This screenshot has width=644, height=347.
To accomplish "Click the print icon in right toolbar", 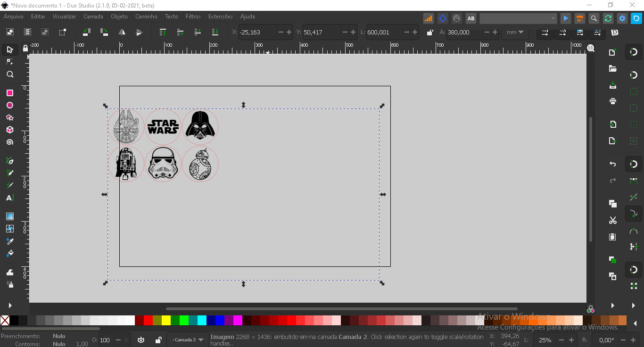I will tap(613, 101).
